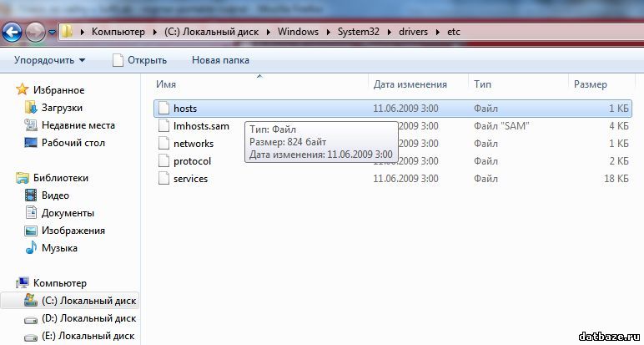Image resolution: width=644 pixels, height=345 pixels.
Task: Select the protocol file
Action: point(192,161)
